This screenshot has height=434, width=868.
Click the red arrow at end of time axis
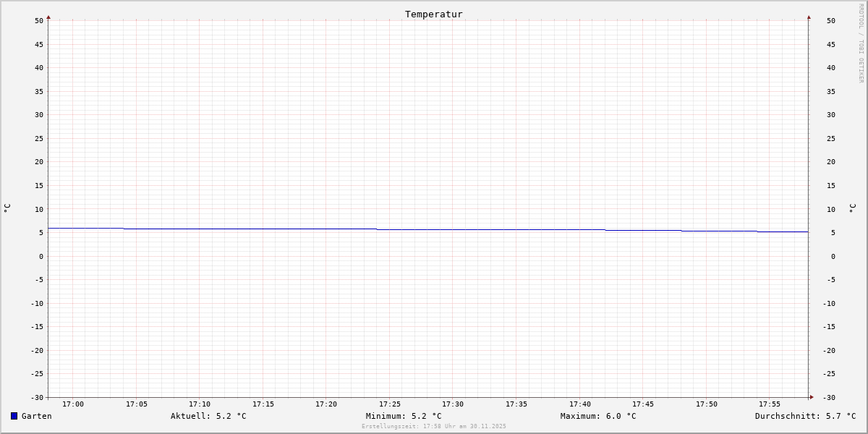click(x=812, y=396)
